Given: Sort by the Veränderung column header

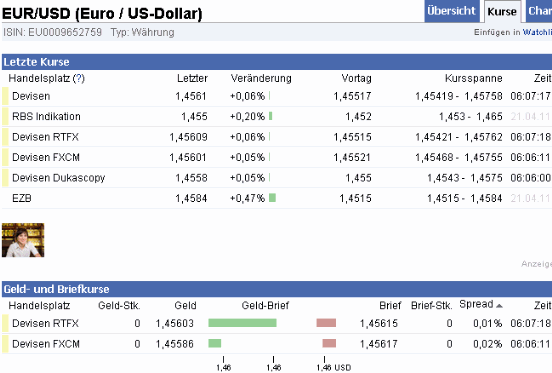Looking at the screenshot, I should click(261, 78).
